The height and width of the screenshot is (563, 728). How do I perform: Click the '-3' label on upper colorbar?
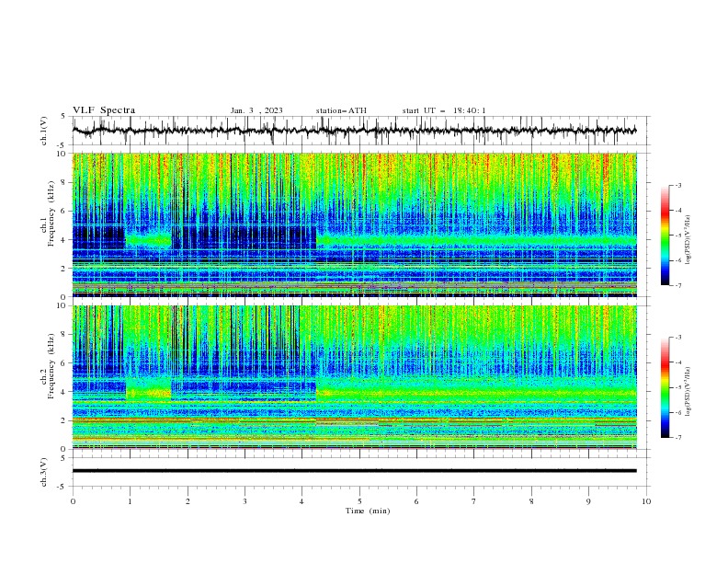tap(677, 185)
